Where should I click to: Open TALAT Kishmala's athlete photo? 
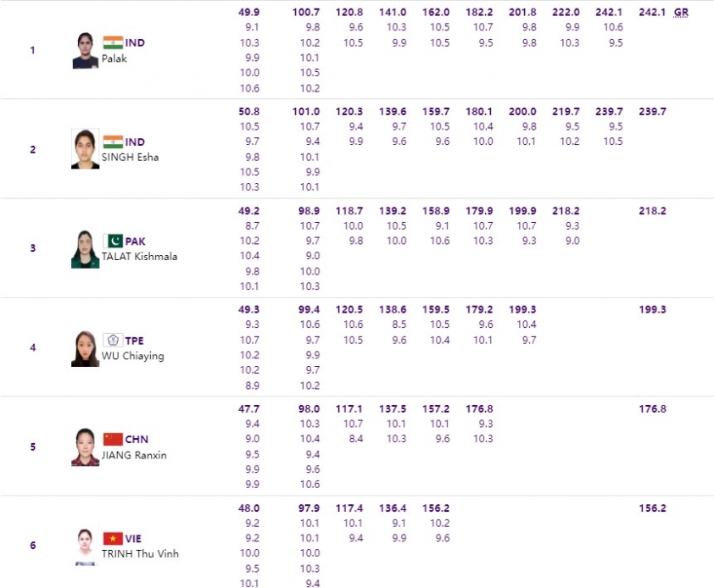(x=85, y=249)
